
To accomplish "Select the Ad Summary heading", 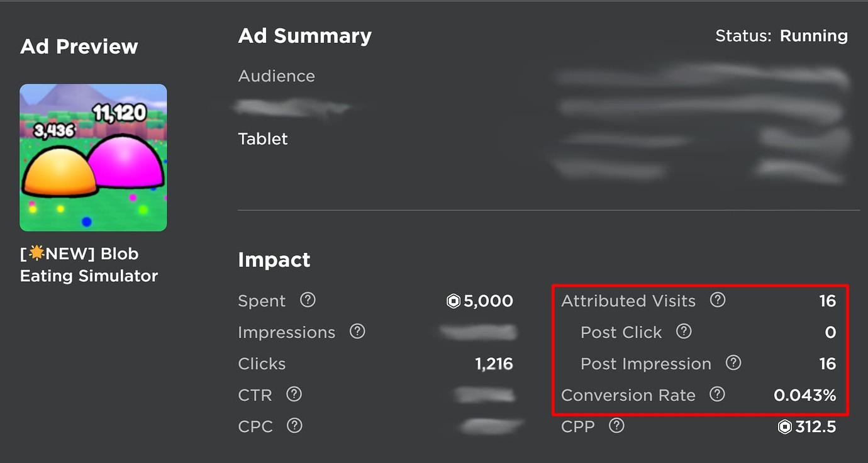I will click(x=304, y=36).
